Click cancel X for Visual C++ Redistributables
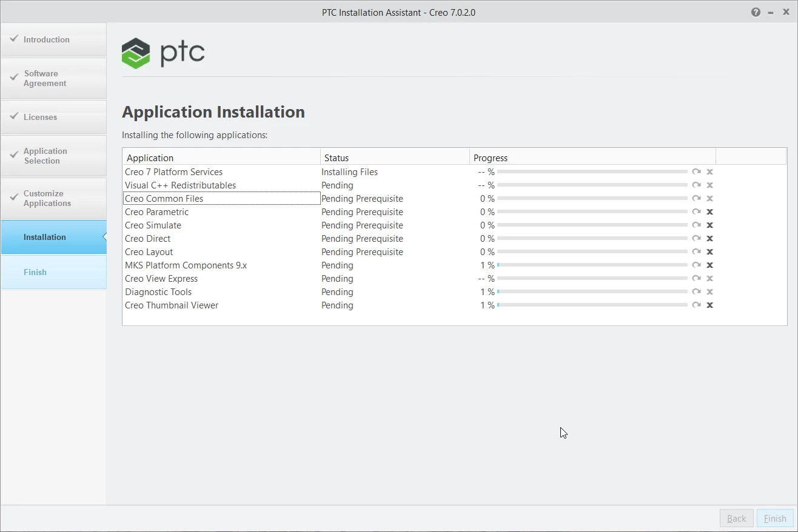The width and height of the screenshot is (798, 532). coord(709,185)
